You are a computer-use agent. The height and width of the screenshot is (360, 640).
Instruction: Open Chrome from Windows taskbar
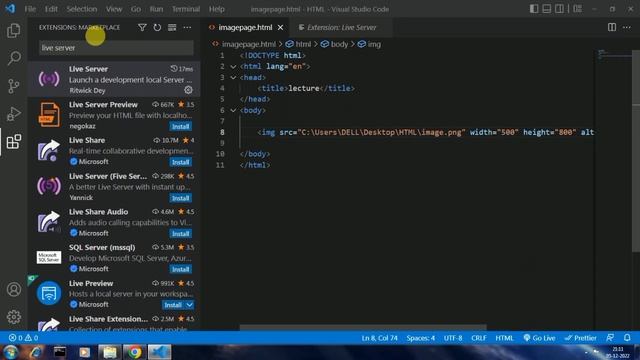(x=134, y=352)
